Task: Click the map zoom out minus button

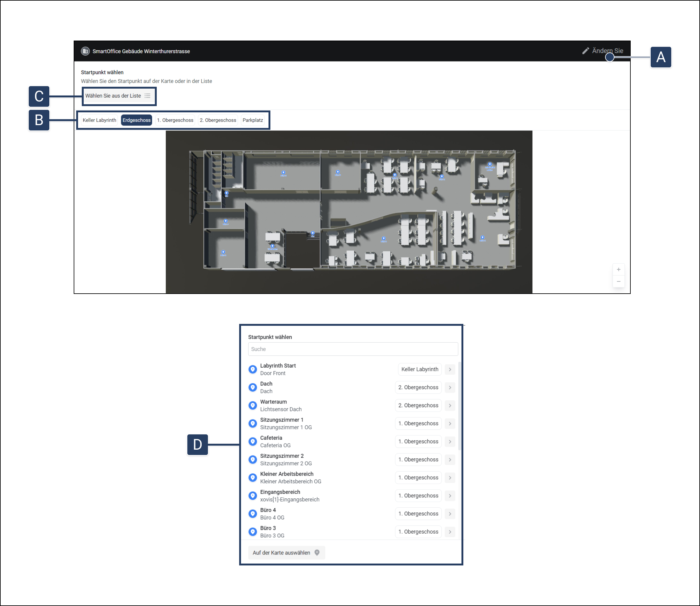Action: [618, 281]
